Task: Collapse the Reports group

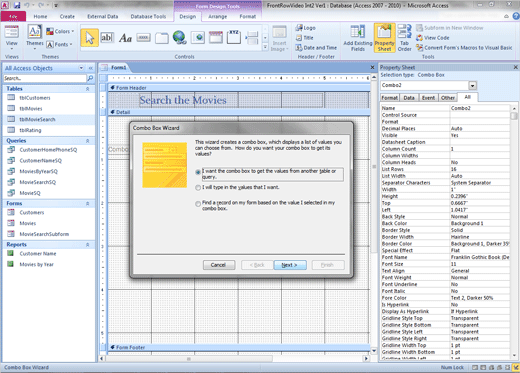Action: (88, 245)
